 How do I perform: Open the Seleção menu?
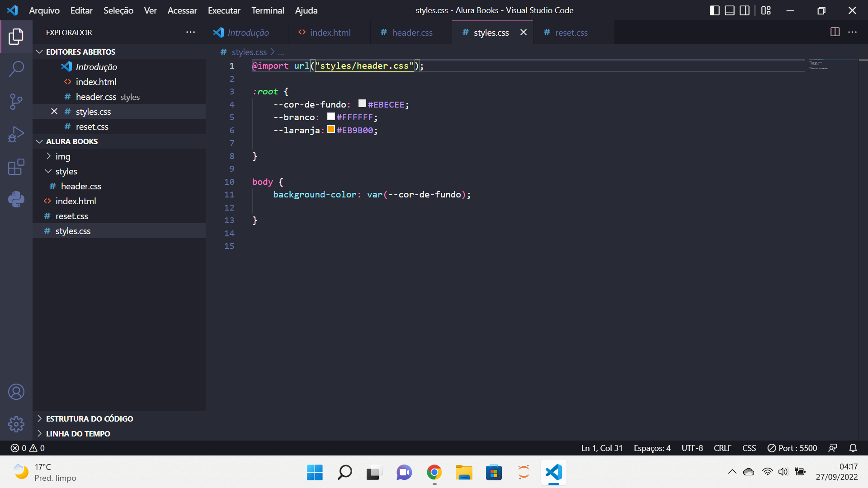pos(118,10)
